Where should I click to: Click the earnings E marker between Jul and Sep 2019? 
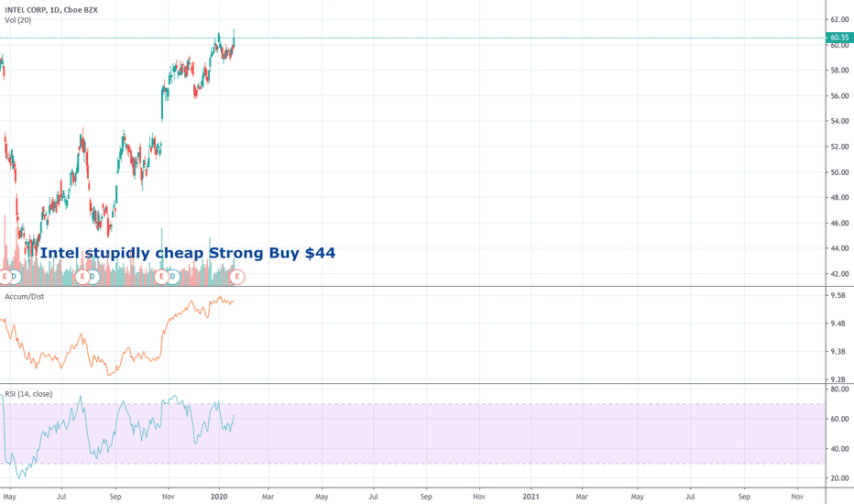pos(82,277)
